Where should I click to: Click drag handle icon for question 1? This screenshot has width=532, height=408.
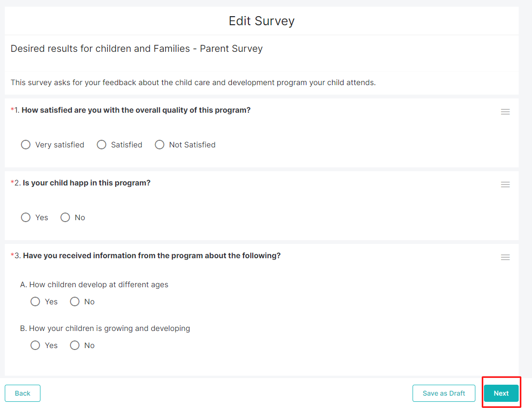point(505,112)
